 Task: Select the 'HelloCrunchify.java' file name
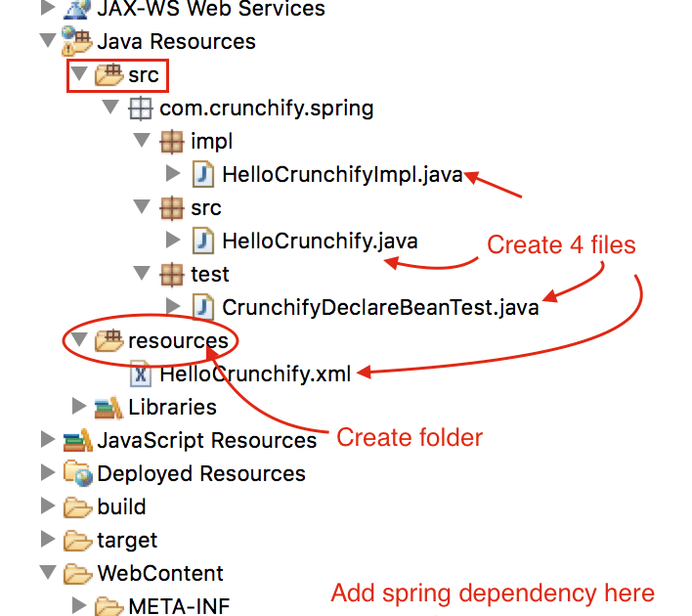320,242
